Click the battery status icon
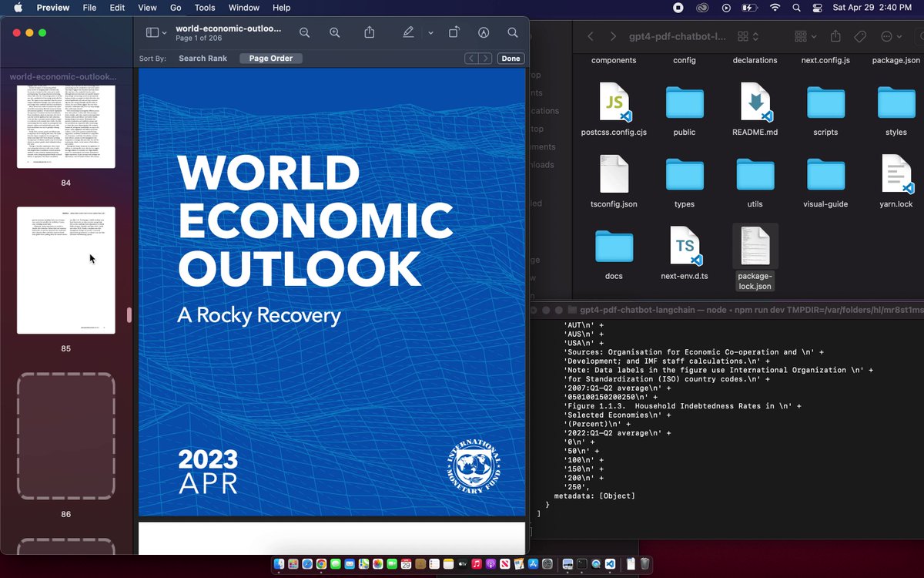The width and height of the screenshot is (924, 578). pos(749,8)
